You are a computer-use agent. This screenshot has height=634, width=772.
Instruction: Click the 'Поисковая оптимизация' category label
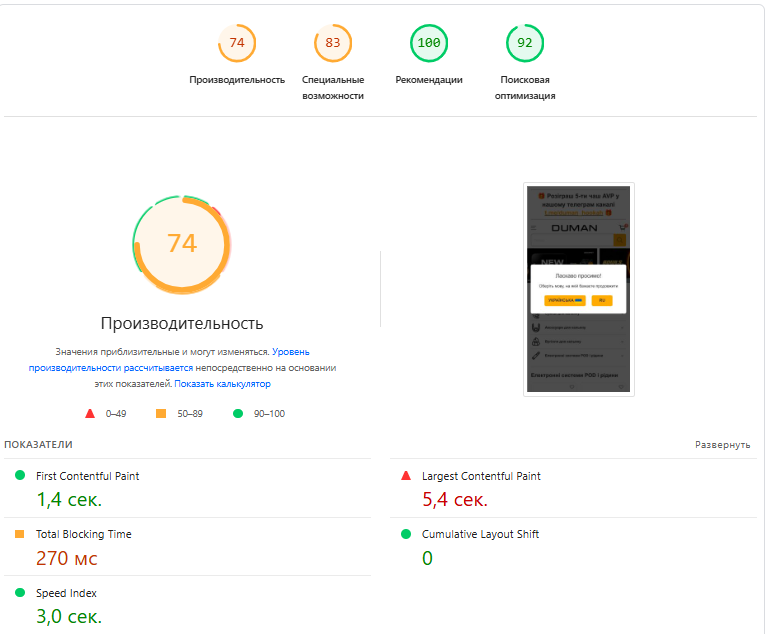[525, 88]
